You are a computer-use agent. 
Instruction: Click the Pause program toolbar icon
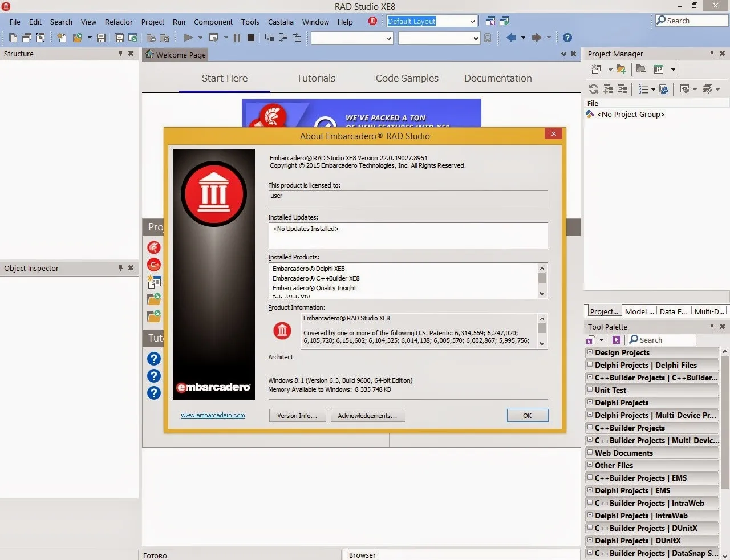237,38
